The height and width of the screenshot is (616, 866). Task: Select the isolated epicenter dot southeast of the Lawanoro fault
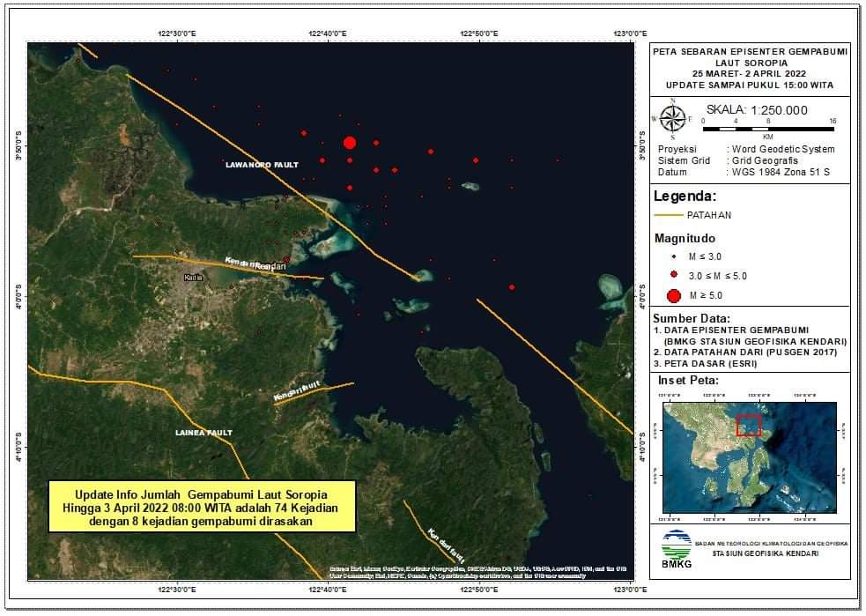click(512, 287)
